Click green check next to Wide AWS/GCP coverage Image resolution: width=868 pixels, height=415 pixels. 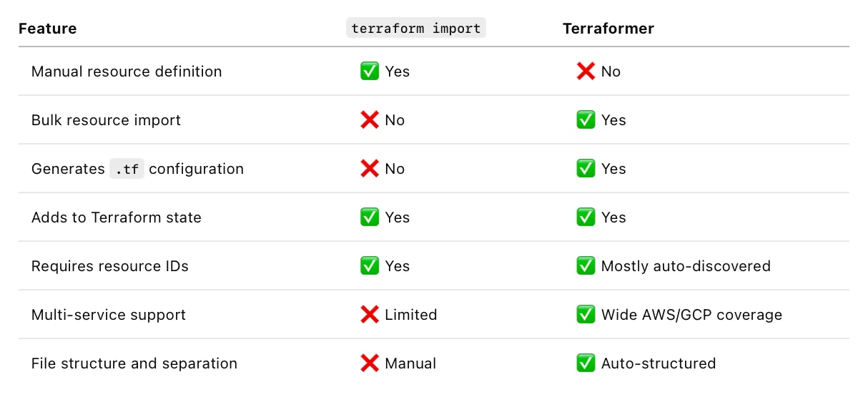coord(586,315)
